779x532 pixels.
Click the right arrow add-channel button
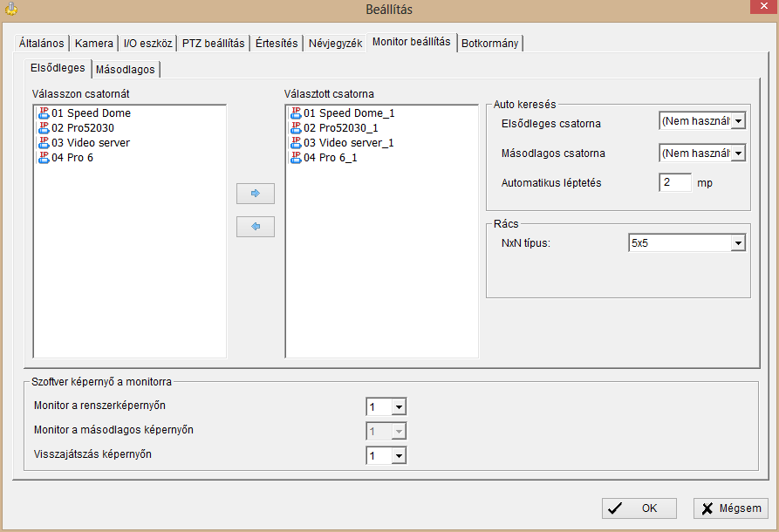click(x=256, y=194)
